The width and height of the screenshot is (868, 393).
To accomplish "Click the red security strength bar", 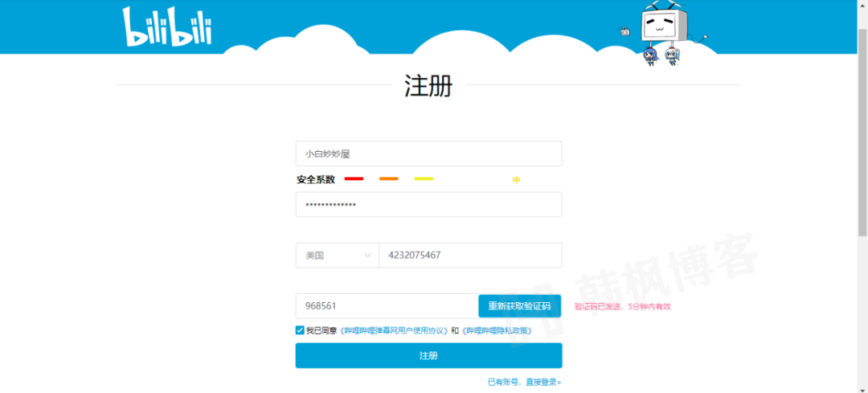I will [x=354, y=178].
